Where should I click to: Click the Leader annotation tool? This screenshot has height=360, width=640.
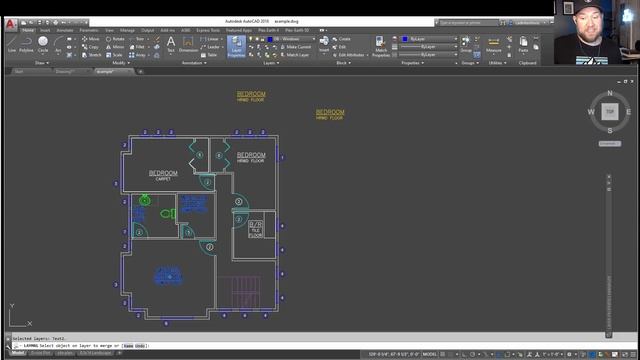pyautogui.click(x=210, y=47)
